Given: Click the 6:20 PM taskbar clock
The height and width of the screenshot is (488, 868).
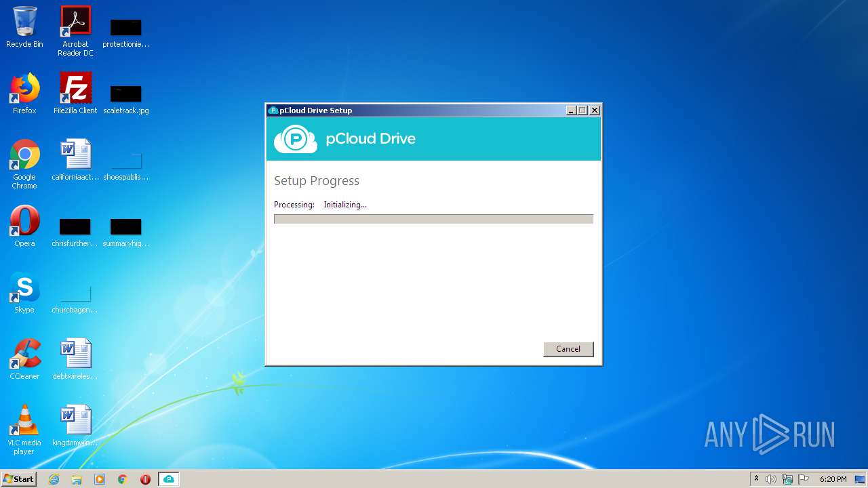Looking at the screenshot, I should click(x=833, y=479).
